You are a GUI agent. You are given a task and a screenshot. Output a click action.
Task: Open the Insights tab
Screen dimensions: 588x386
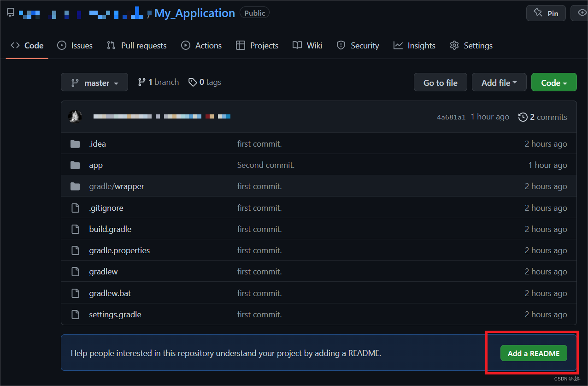(x=414, y=45)
